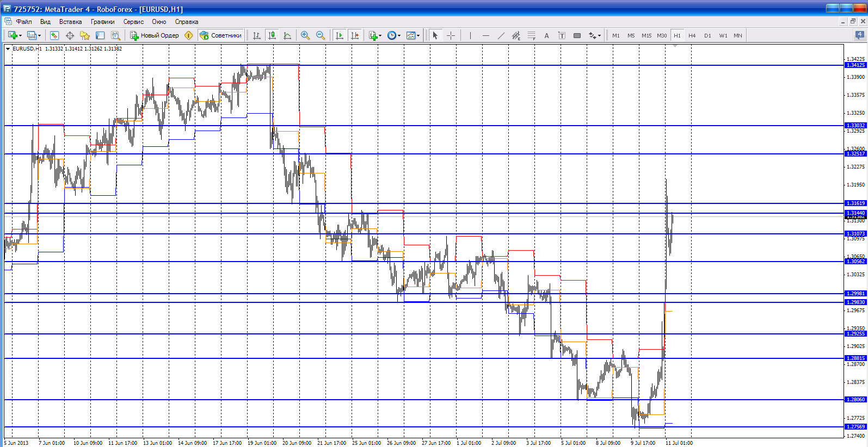This screenshot has width=868, height=447.
Task: Open the Market Watch window
Action: pos(54,35)
